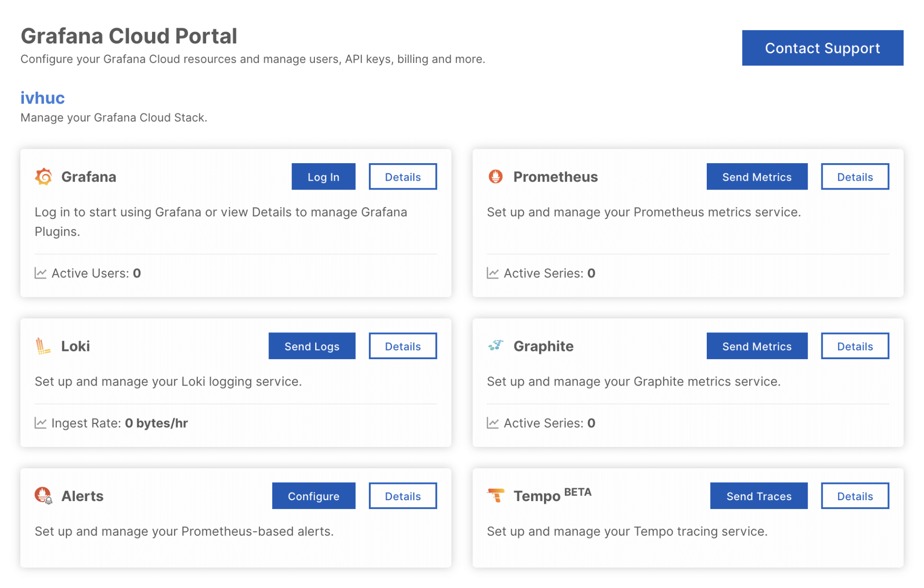This screenshot has height=588, width=924.
Task: Open the ivhuc stack link
Action: pos(43,98)
